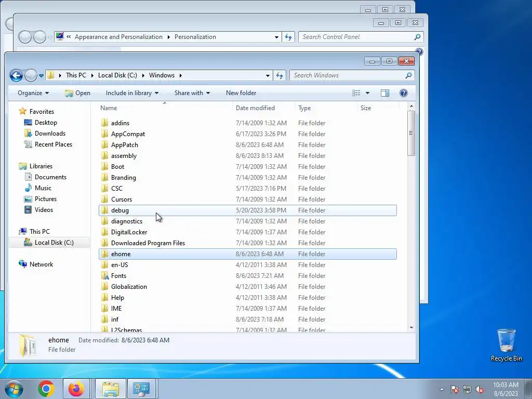The image size is (532, 399).
Task: Select the IME folder name
Action: pos(116,309)
